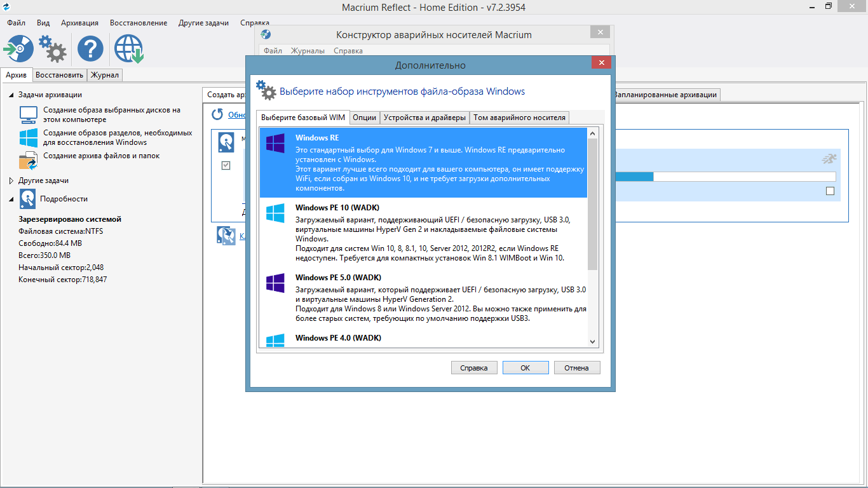Screen dimensions: 868x488
Task: Toggle the checked disk checkbox in backup pane
Action: [226, 165]
